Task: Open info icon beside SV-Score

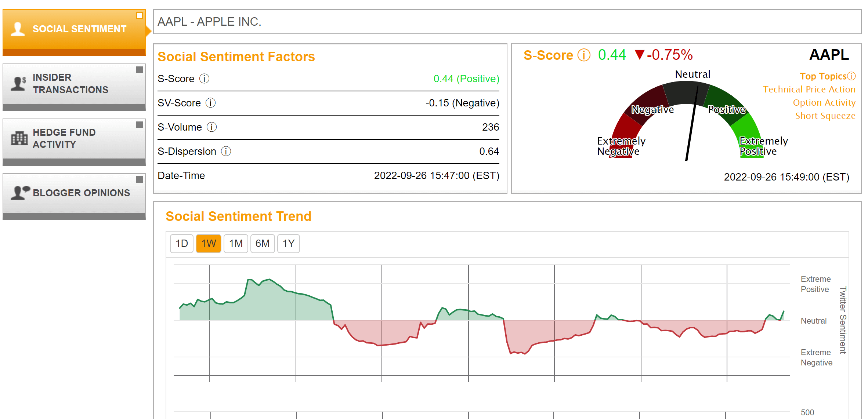Action: click(210, 103)
